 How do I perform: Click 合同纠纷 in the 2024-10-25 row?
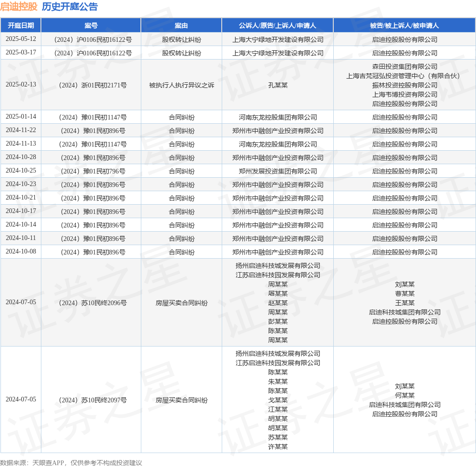[x=182, y=171]
